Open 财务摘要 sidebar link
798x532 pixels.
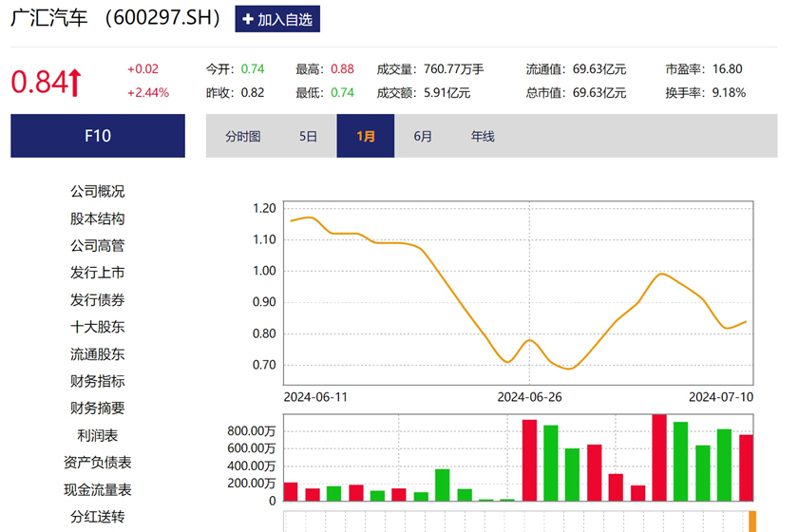(97, 408)
